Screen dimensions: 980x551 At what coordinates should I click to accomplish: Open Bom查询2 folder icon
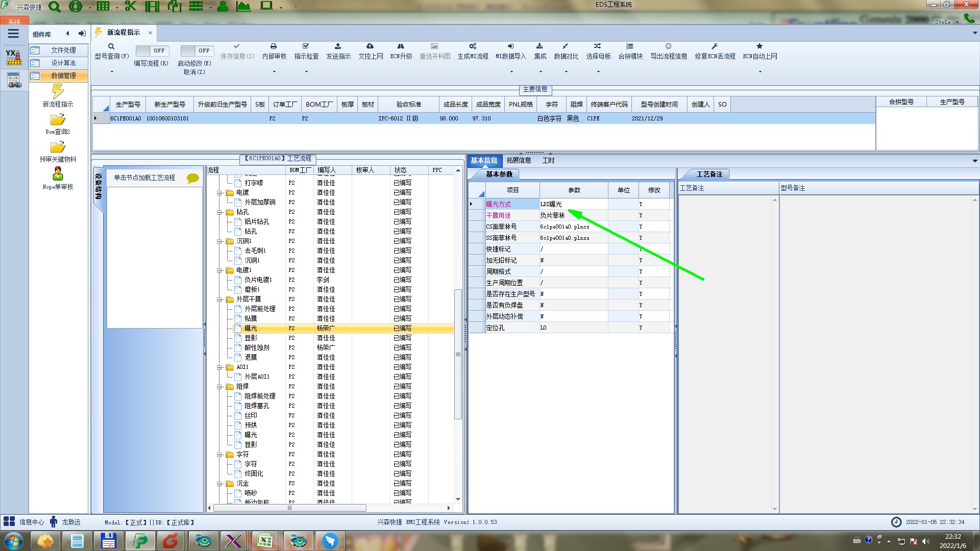pyautogui.click(x=58, y=120)
